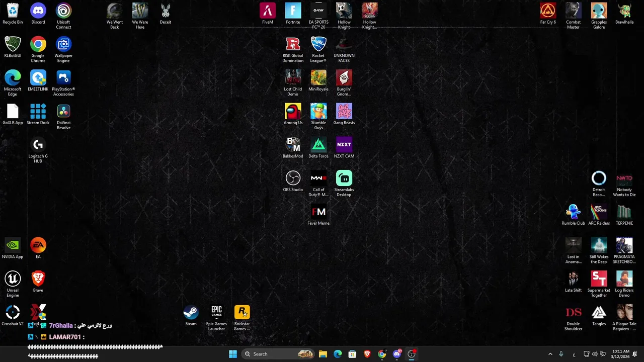Open RISK Global Domination icon

293,50
